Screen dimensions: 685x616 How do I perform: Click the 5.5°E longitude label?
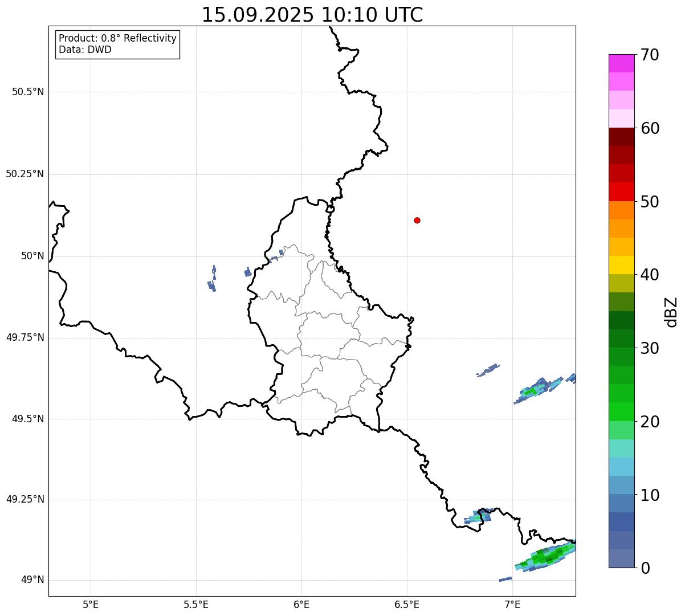(x=196, y=604)
